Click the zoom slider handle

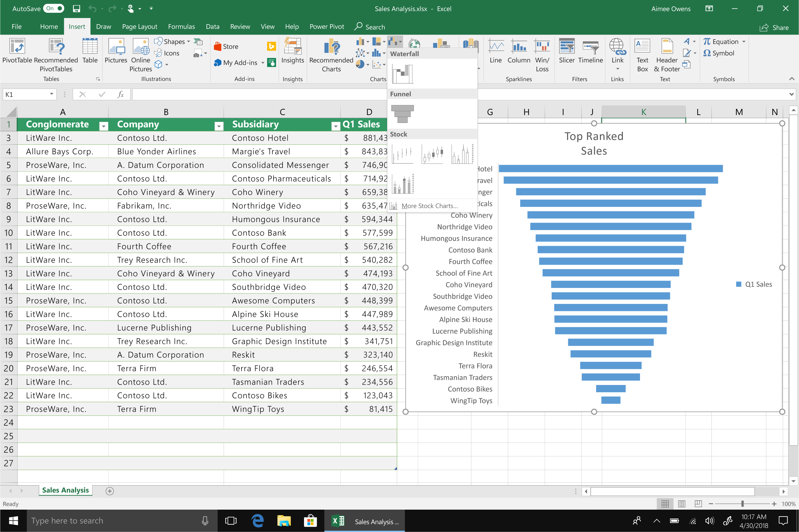(x=742, y=504)
